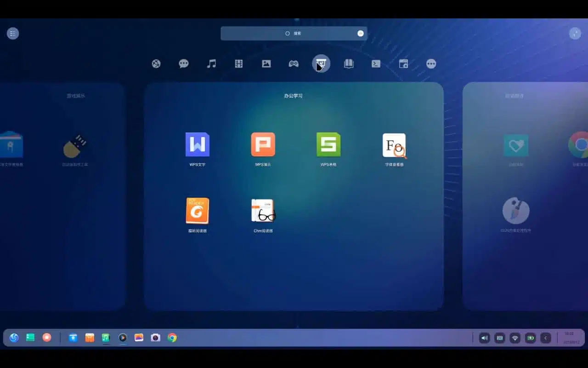The width and height of the screenshot is (588, 368).
Task: Open the image viewer in the dock
Action: pyautogui.click(x=139, y=338)
